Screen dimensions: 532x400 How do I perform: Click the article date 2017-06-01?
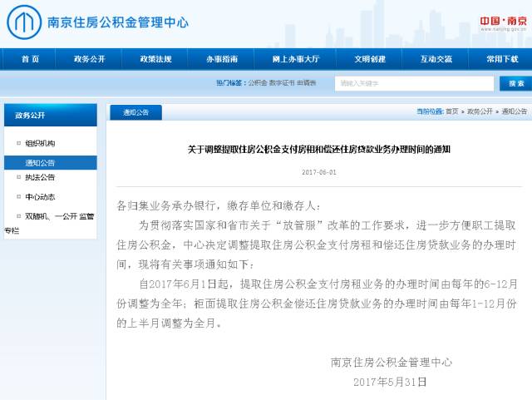tap(319, 172)
